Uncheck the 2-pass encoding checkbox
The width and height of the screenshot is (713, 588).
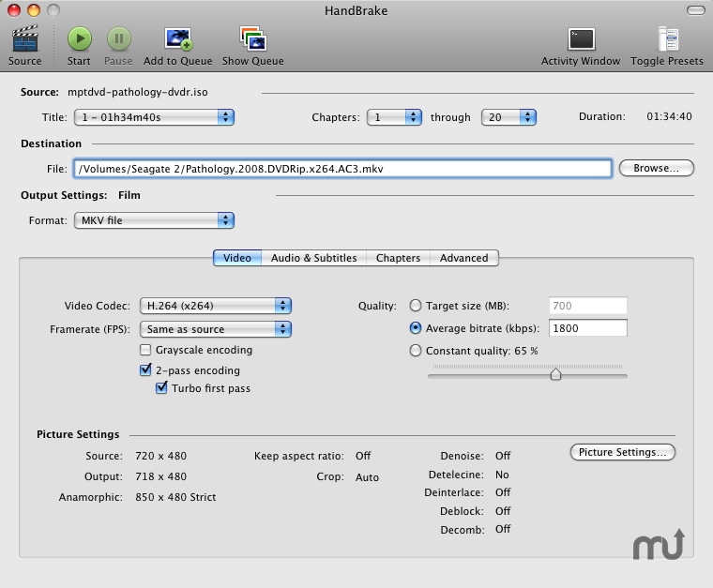(145, 370)
